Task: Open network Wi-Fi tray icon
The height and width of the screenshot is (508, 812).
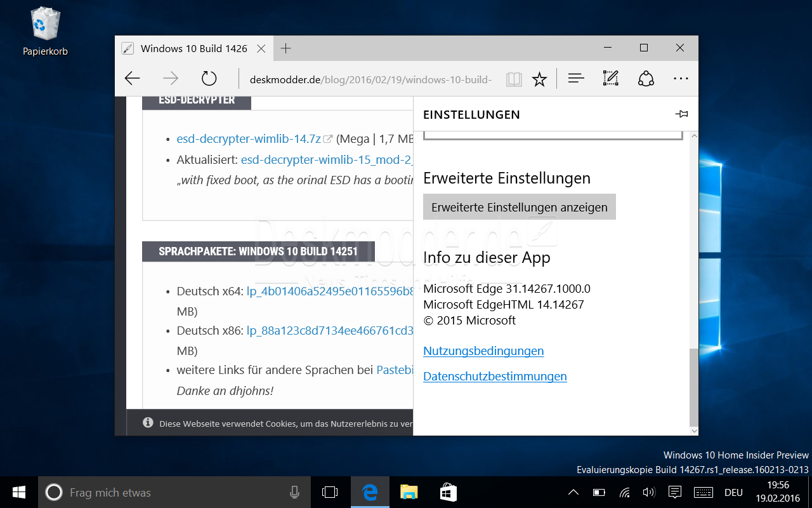Action: [625, 492]
